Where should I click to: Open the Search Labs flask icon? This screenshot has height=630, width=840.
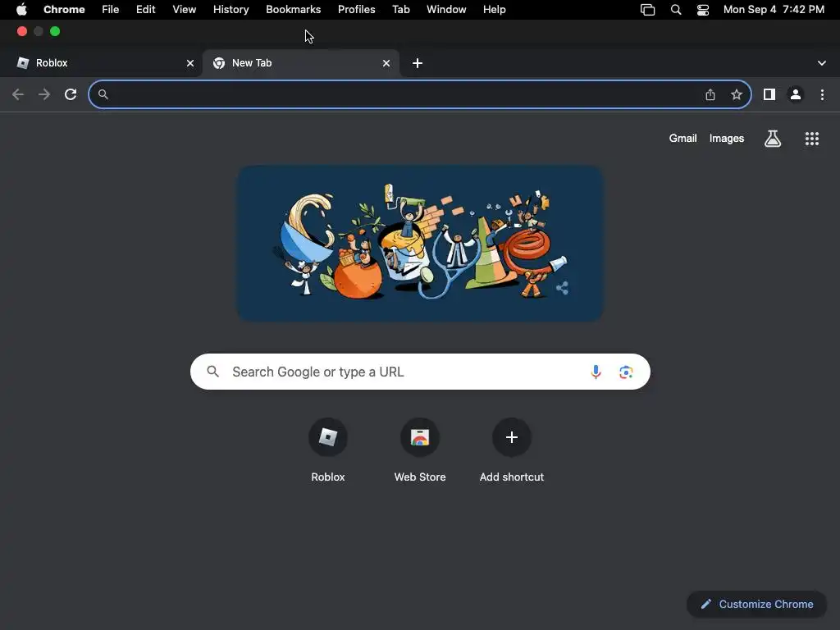pyautogui.click(x=773, y=139)
